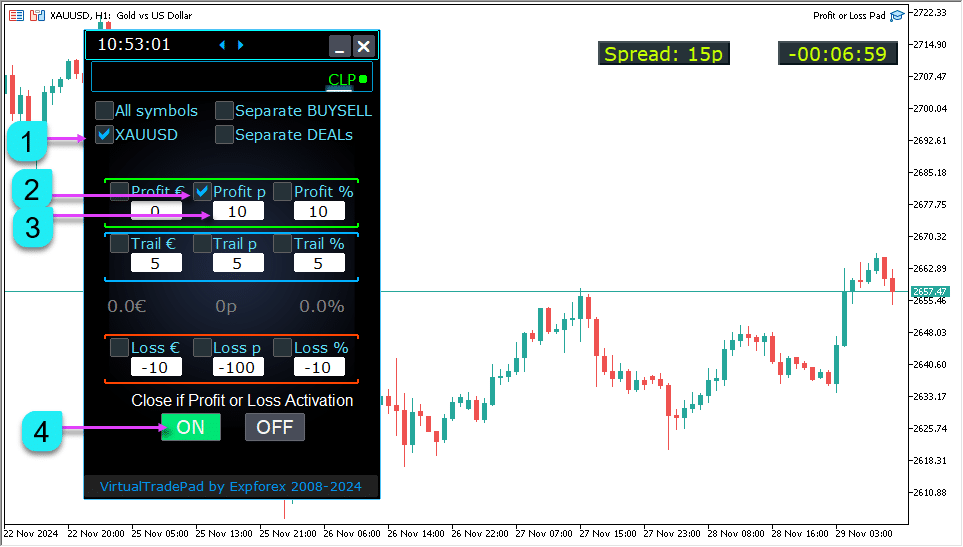The width and height of the screenshot is (963, 547).
Task: Enable the Trail € checkbox
Action: coord(120,243)
